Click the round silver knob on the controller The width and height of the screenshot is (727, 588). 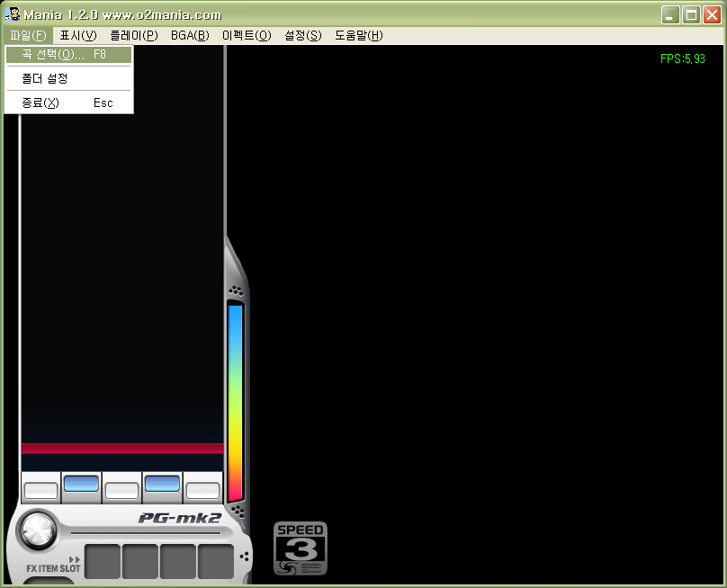pyautogui.click(x=37, y=530)
